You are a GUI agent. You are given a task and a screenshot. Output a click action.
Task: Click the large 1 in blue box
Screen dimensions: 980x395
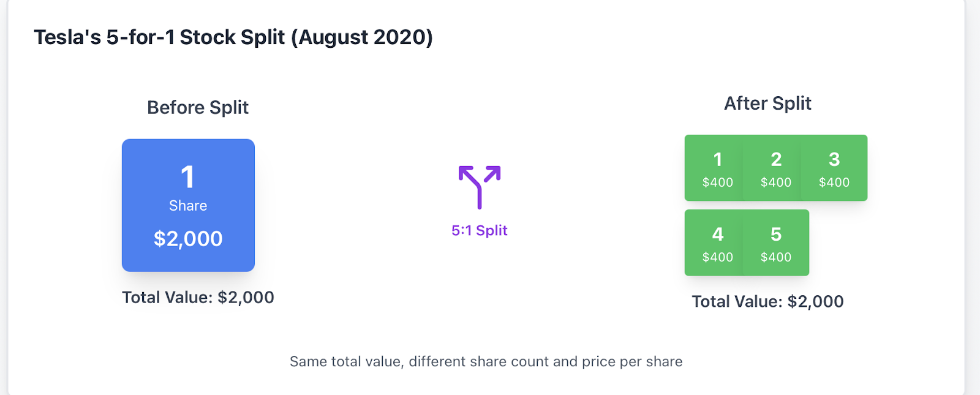[x=187, y=178]
